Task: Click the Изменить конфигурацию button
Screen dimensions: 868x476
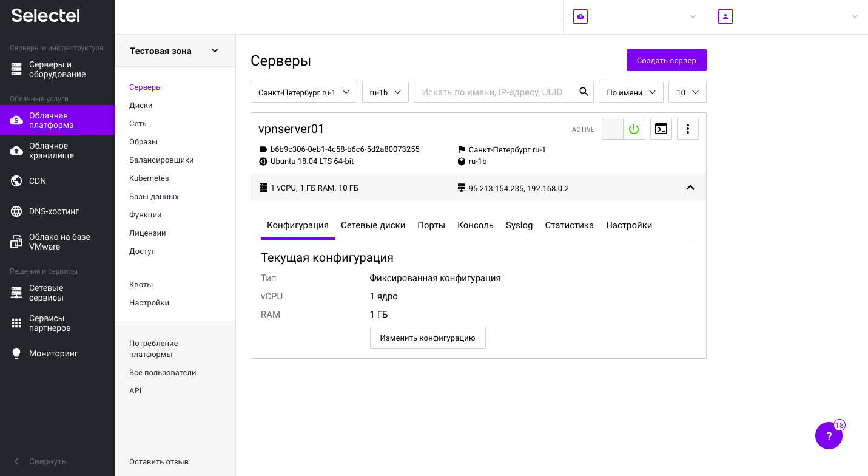Action: (428, 337)
